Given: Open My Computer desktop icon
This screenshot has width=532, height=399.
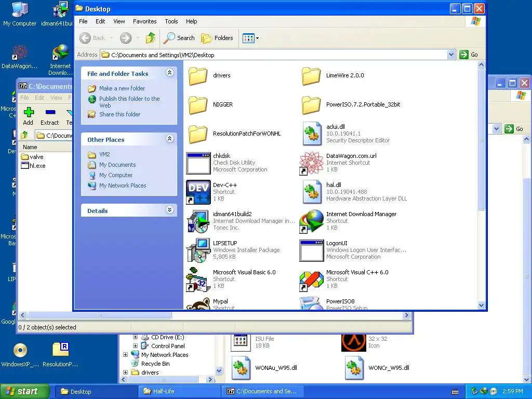Looking at the screenshot, I should point(20,14).
